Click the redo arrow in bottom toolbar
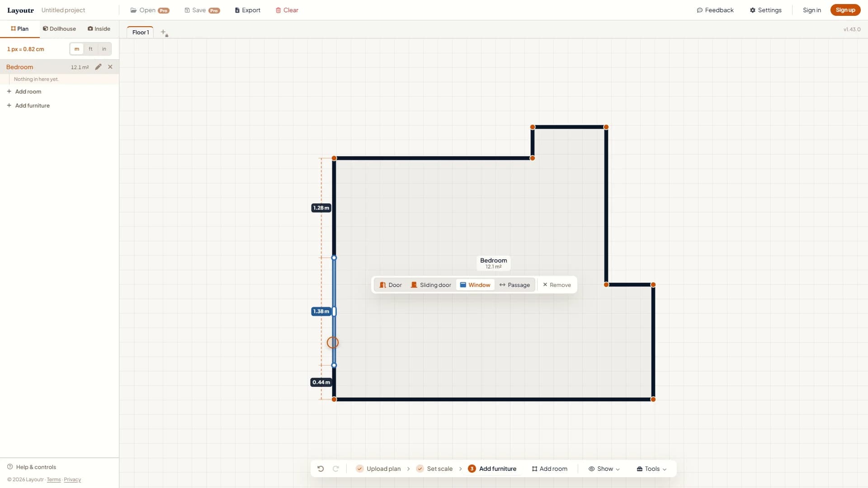 pyautogui.click(x=336, y=469)
